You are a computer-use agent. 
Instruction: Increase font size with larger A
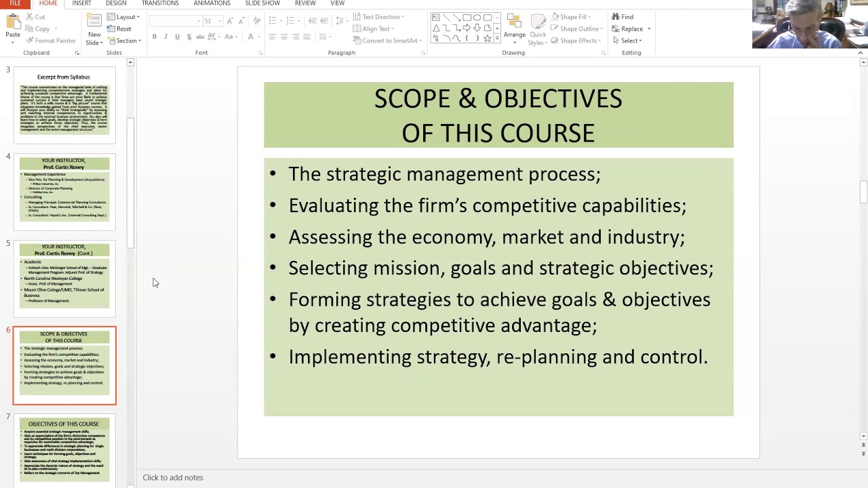[231, 21]
